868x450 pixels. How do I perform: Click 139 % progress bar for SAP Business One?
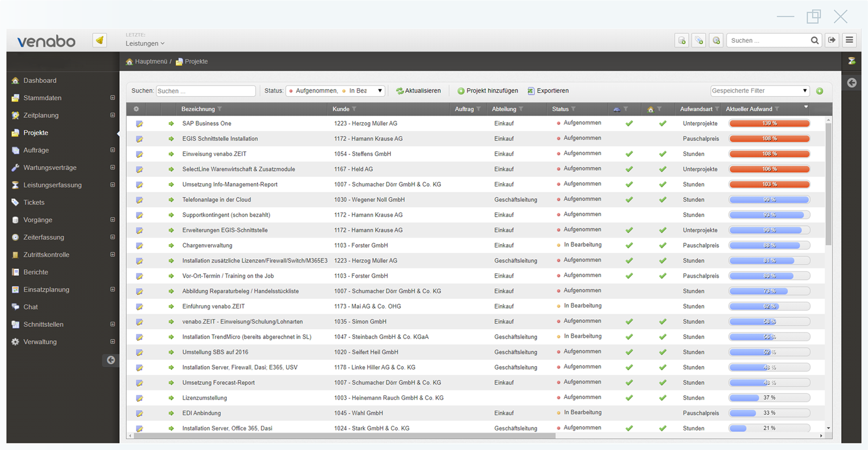tap(769, 123)
